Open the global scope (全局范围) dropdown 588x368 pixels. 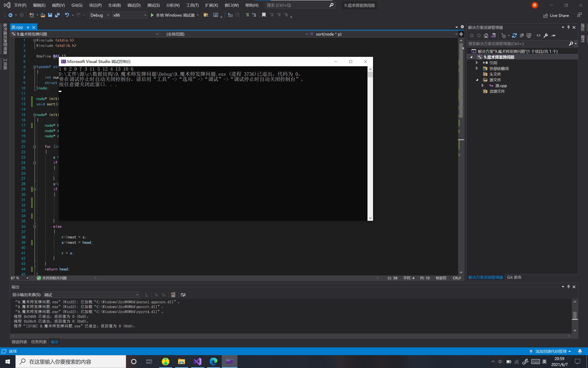point(234,34)
